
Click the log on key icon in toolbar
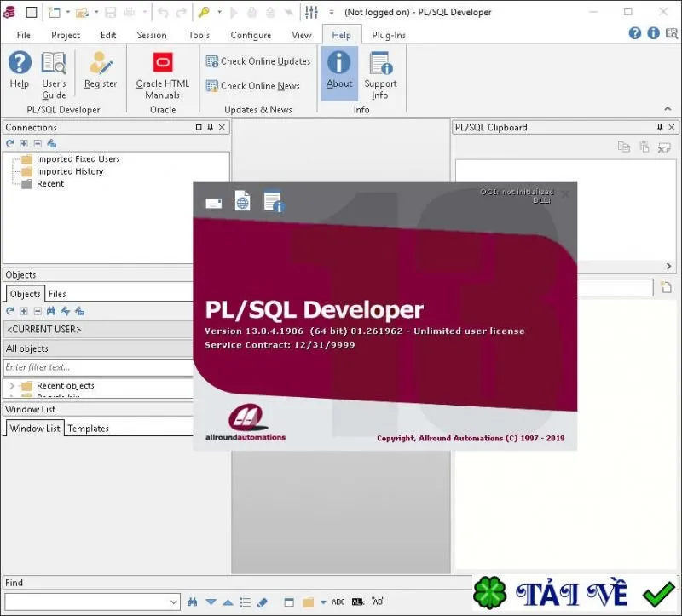pos(204,12)
